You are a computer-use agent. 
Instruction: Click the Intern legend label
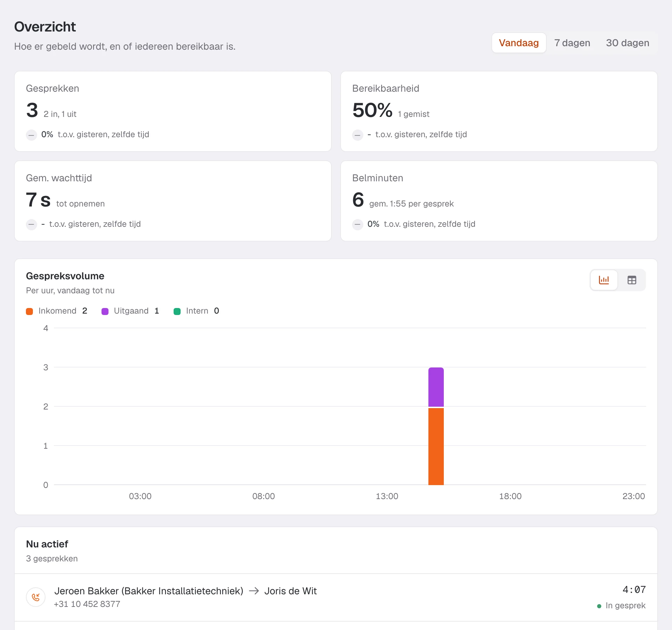pyautogui.click(x=197, y=311)
